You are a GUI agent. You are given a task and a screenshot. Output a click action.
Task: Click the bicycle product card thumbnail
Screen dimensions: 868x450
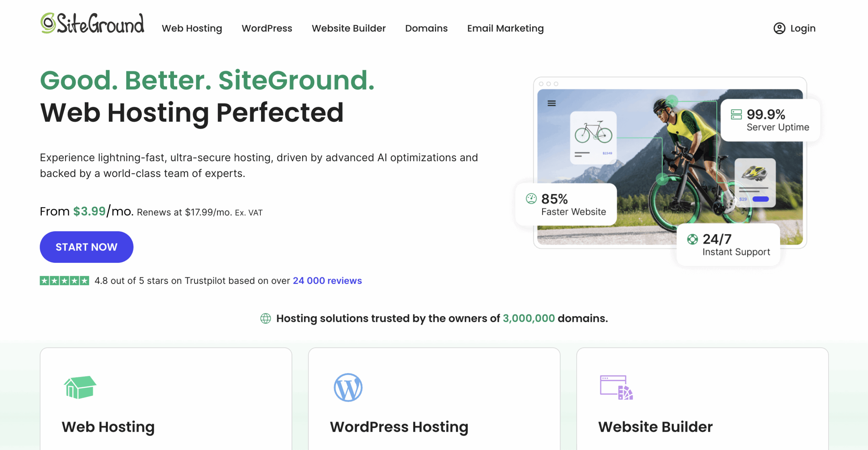click(x=593, y=137)
